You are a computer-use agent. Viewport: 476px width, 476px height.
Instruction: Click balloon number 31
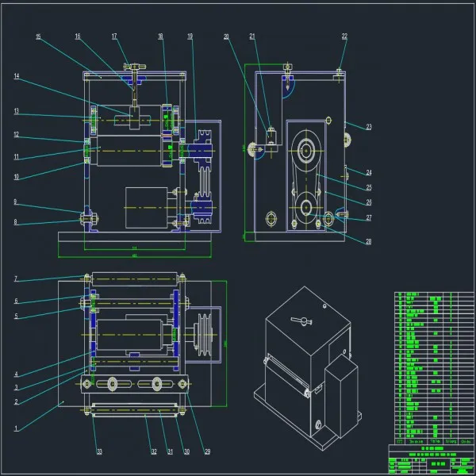170,451
